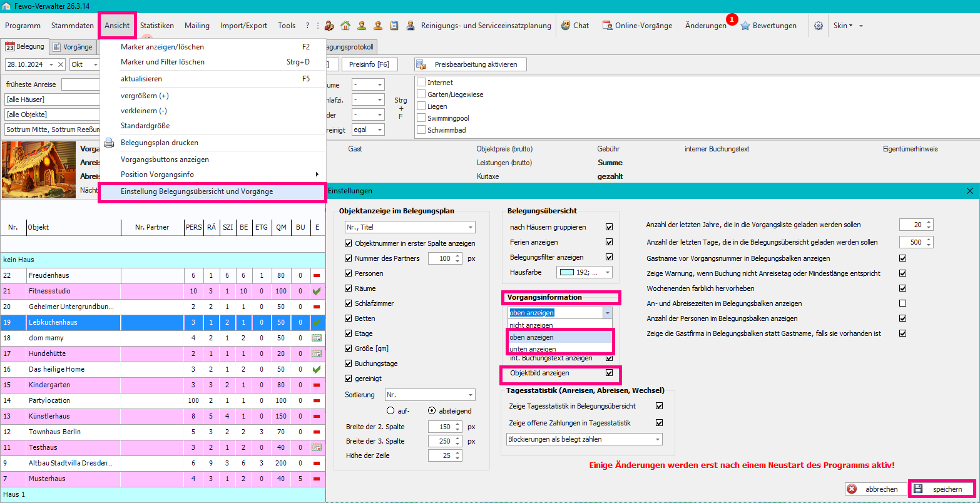
Task: Select the aufsteigend sort radio button
Action: pos(390,411)
